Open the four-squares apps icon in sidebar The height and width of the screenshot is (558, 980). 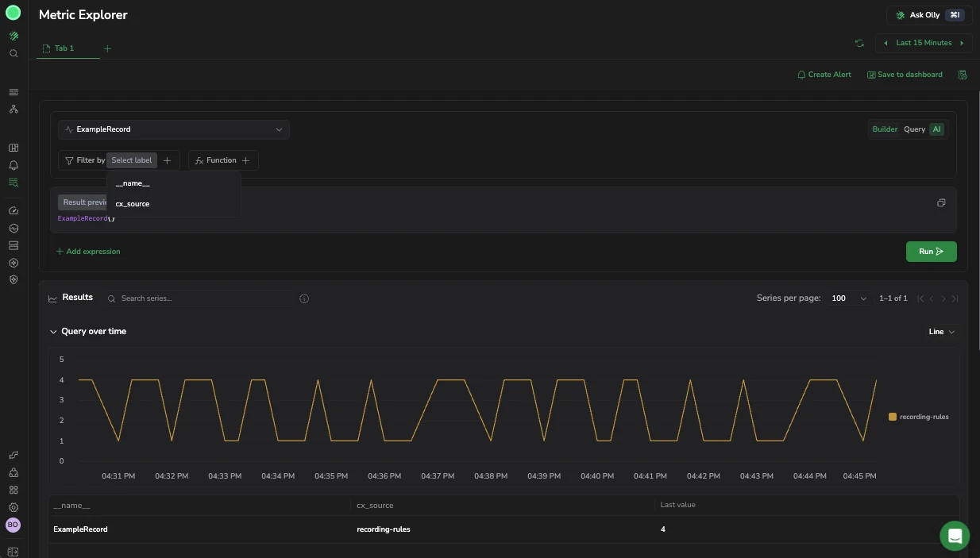[14, 490]
